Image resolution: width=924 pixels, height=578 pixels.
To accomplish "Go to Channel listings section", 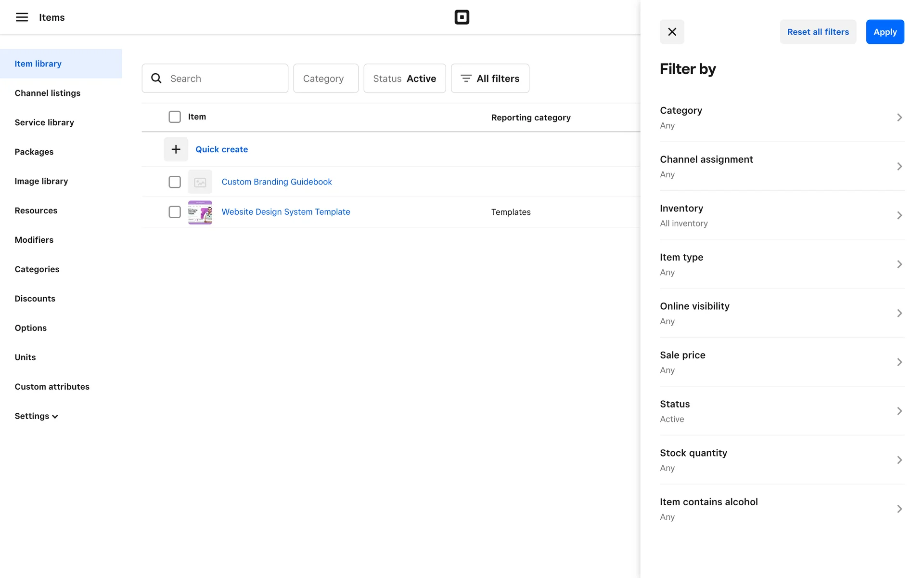I will point(48,93).
